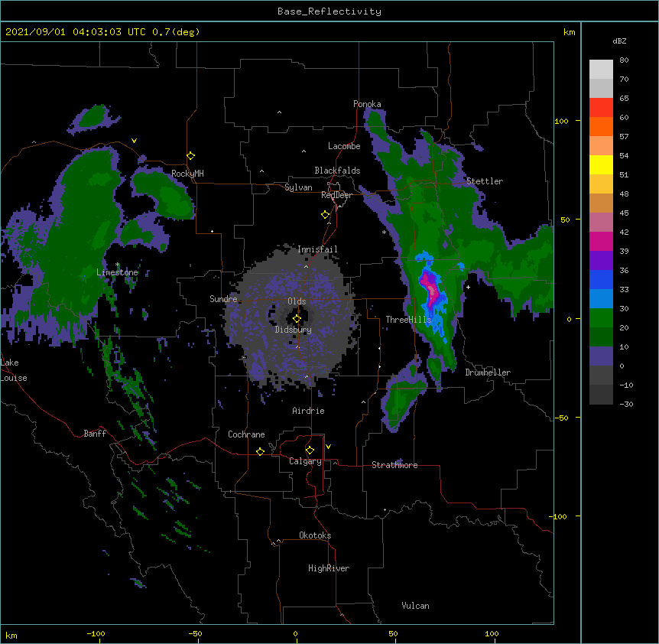Image resolution: width=659 pixels, height=644 pixels.
Task: Click the right axis 100 tick label
Action: click(561, 121)
